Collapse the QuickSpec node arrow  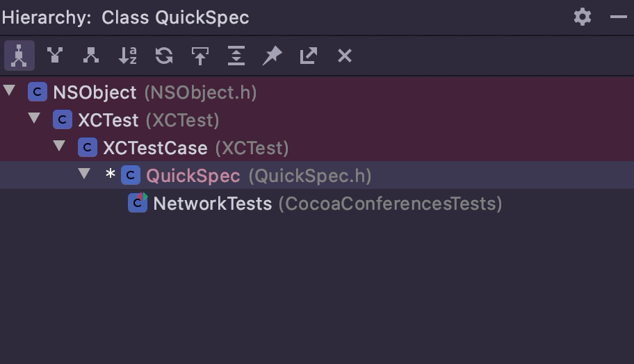pyautogui.click(x=84, y=174)
